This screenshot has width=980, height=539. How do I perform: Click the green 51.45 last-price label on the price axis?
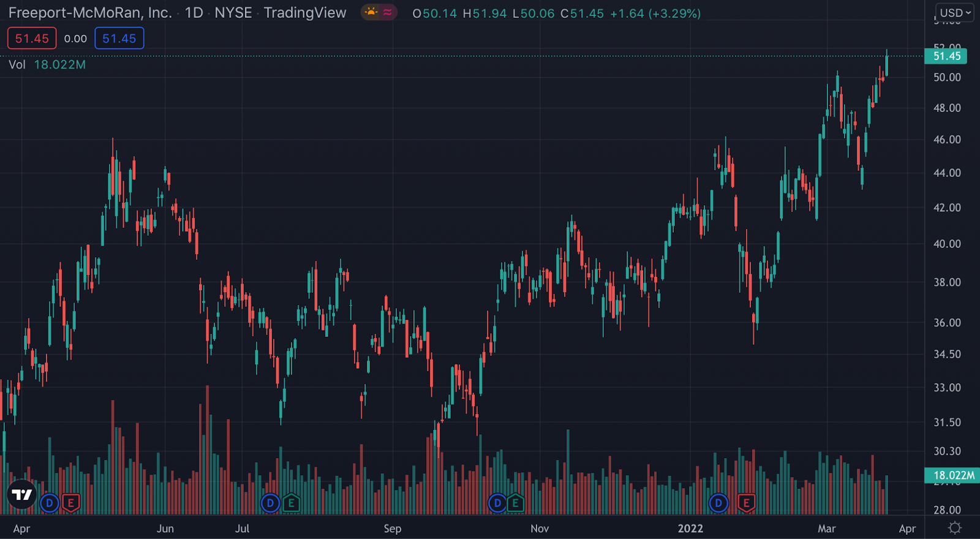click(x=946, y=56)
